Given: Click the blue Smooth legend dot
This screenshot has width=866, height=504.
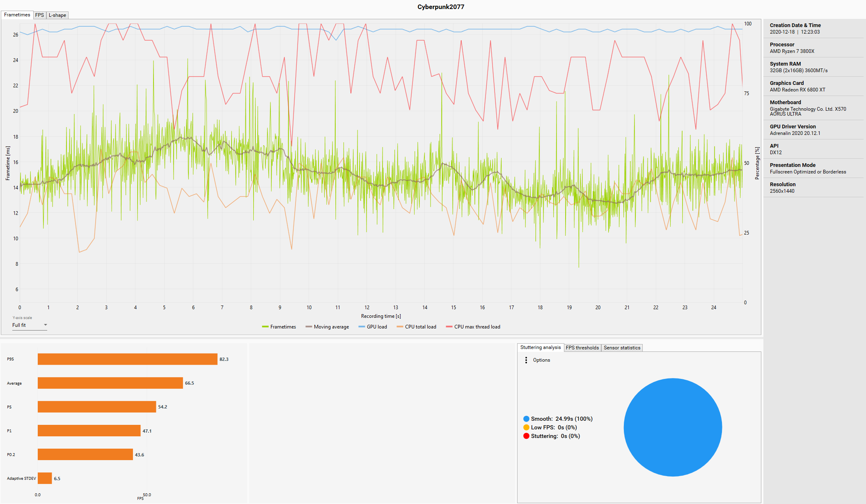Looking at the screenshot, I should pos(526,419).
